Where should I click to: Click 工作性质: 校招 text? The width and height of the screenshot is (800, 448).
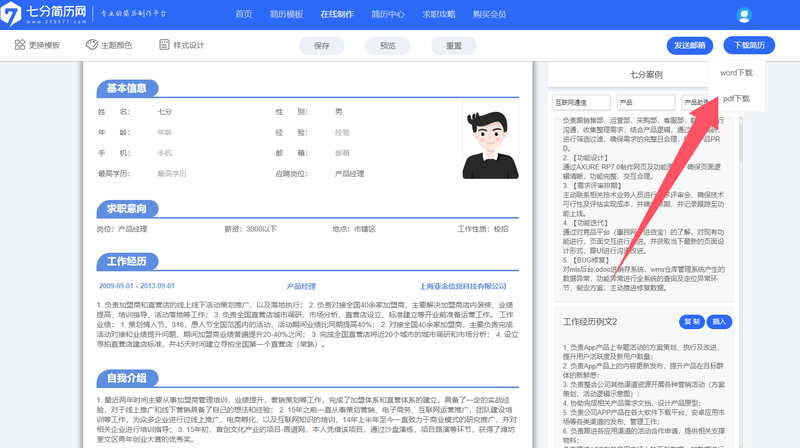tap(483, 229)
